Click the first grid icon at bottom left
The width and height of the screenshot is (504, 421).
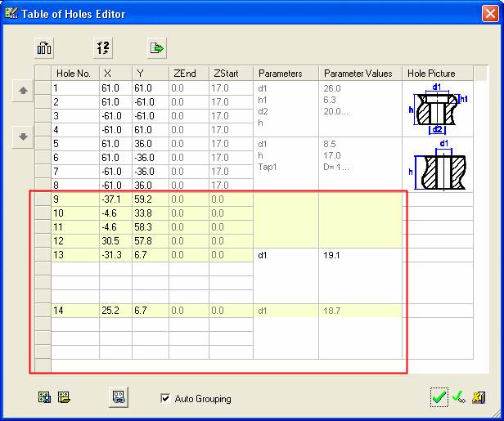point(44,398)
